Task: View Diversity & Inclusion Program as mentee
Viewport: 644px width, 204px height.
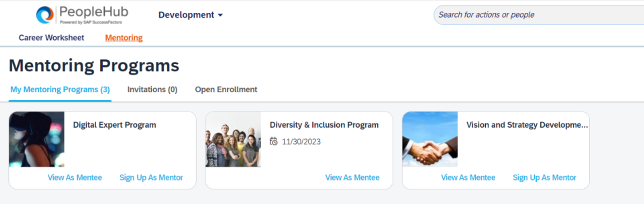Action: click(x=352, y=177)
